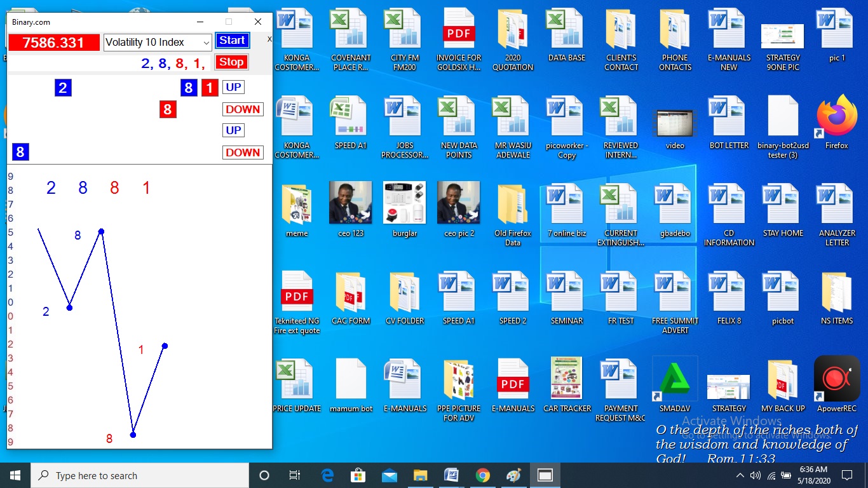This screenshot has height=488, width=868.
Task: Select the ceo 123 photo
Action: click(x=351, y=209)
